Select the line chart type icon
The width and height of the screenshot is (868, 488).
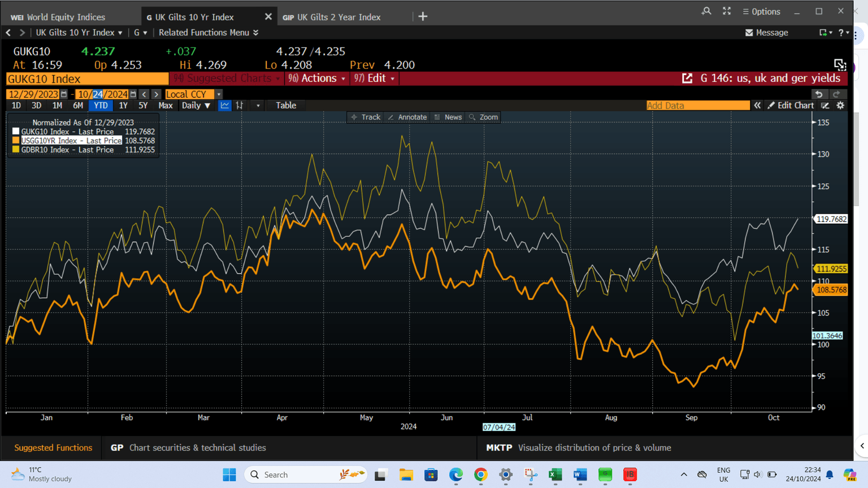[225, 106]
